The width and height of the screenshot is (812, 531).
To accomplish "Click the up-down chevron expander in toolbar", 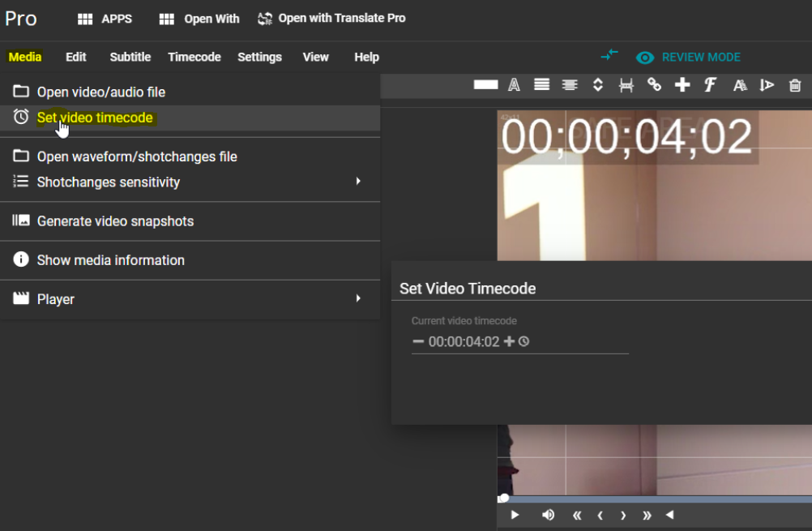I will tap(598, 85).
